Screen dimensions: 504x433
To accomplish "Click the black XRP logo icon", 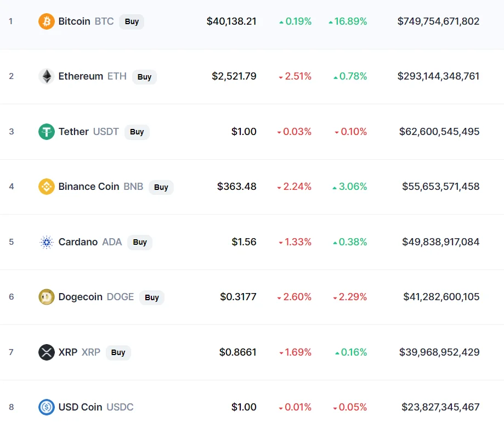I will pos(47,352).
